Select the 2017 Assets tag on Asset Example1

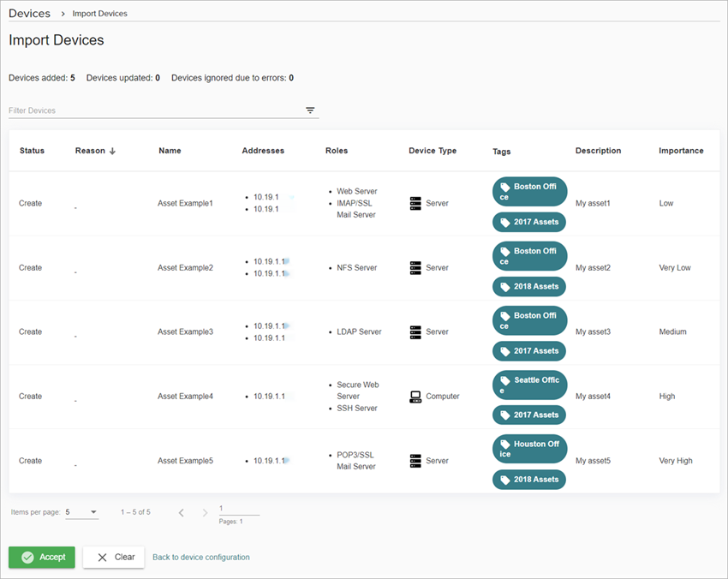[529, 222]
